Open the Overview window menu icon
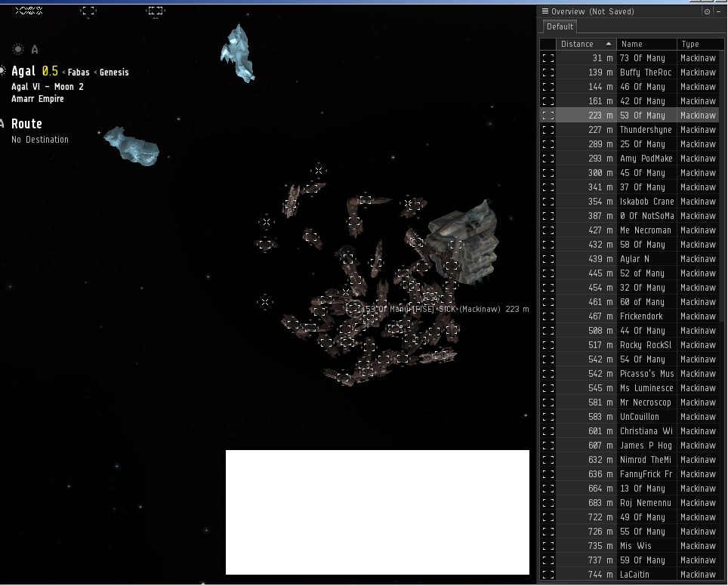Image resolution: width=728 pixels, height=586 pixels. [x=545, y=11]
